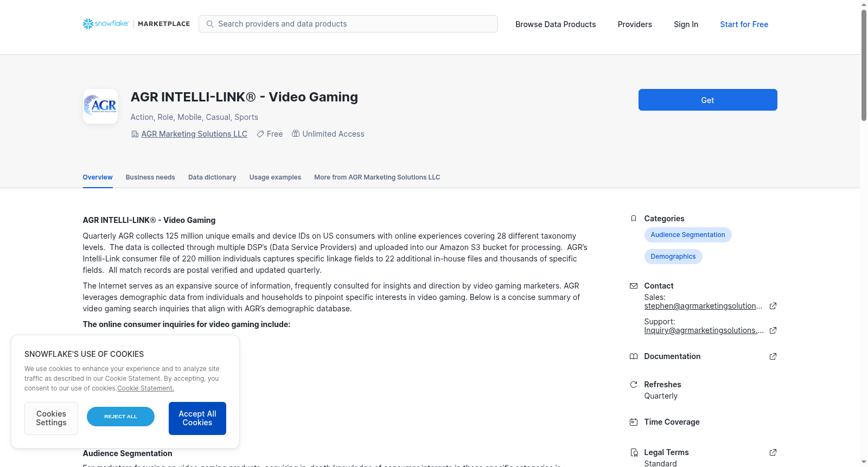This screenshot has width=868, height=467.
Task: Click 'SNOWFLAKE'S USE OF COOKIES' heading
Action: tap(84, 354)
